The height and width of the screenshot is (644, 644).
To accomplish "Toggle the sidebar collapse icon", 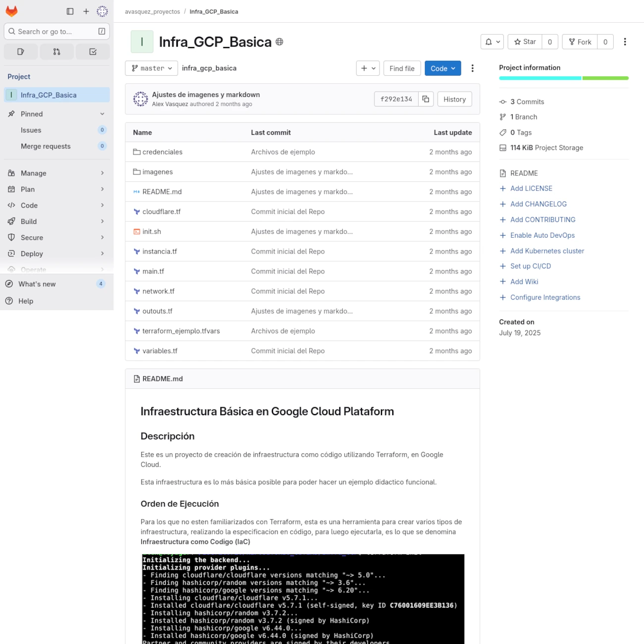I will (x=70, y=11).
